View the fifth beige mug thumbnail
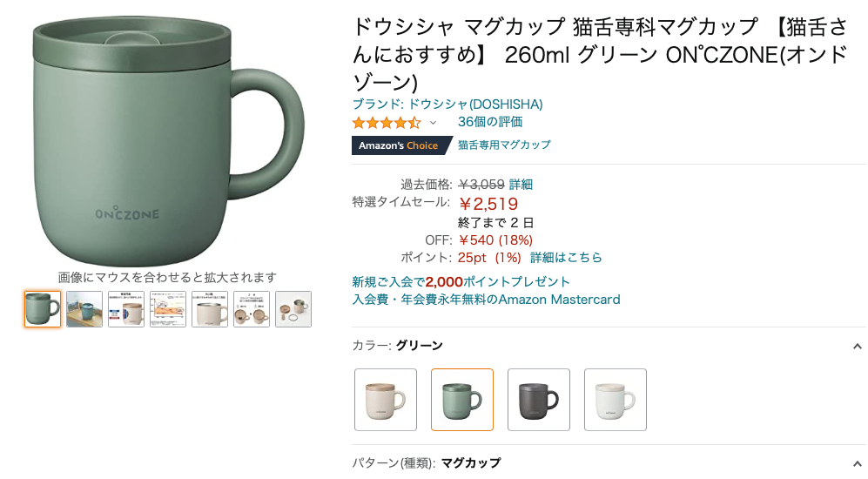 210,309
